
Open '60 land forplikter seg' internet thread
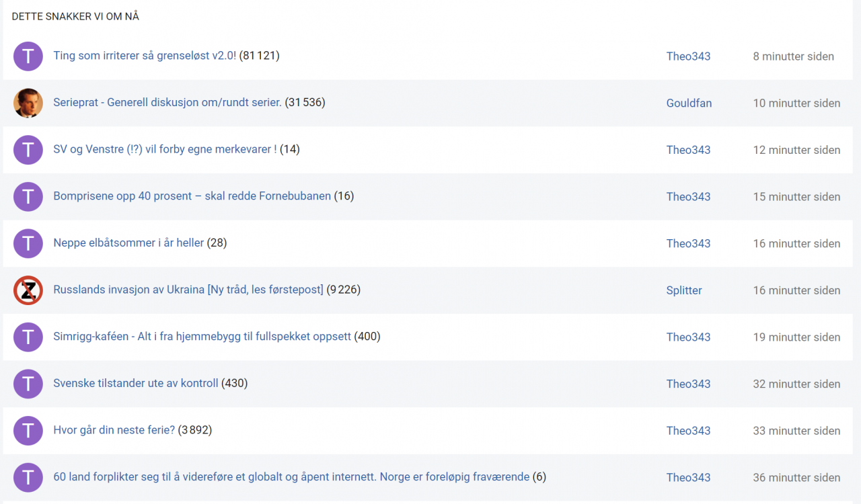(x=291, y=477)
